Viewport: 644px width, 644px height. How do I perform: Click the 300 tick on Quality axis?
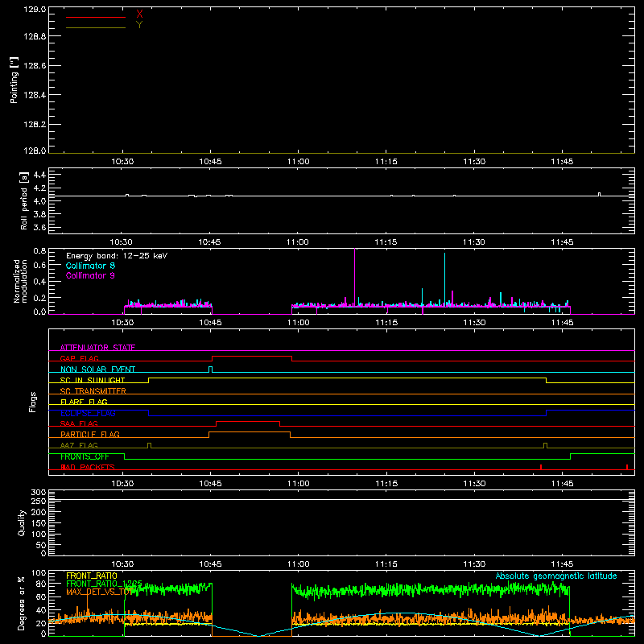pyautogui.click(x=38, y=493)
